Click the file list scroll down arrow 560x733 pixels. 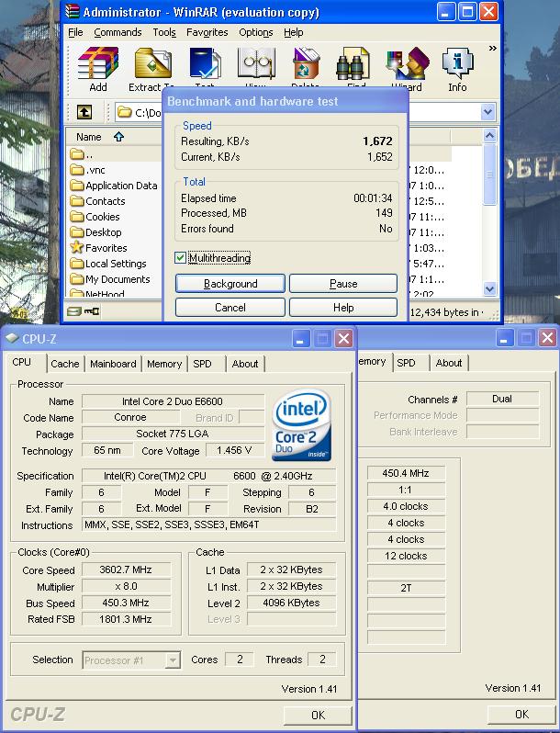[x=489, y=288]
